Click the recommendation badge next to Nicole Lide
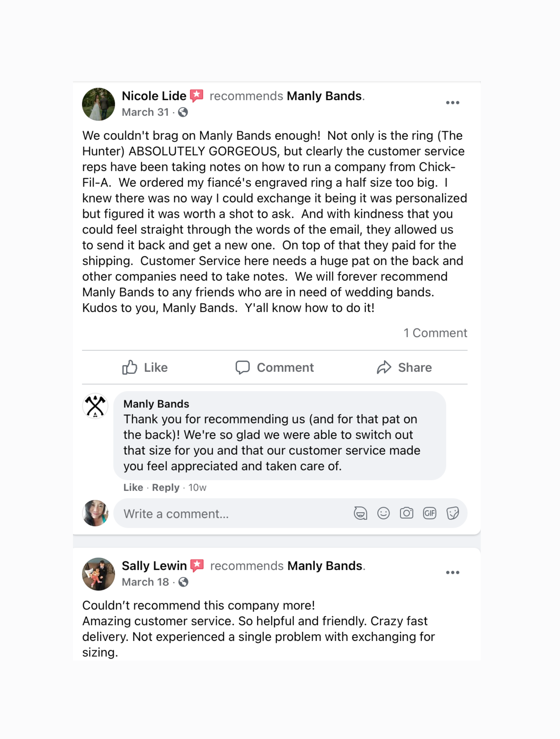This screenshot has width=560, height=739. (197, 95)
